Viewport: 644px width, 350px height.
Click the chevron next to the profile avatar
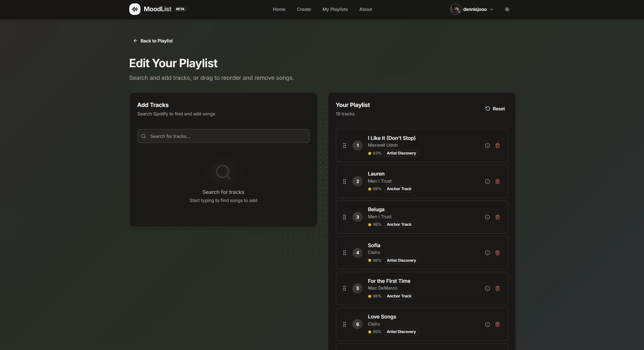coord(492,9)
